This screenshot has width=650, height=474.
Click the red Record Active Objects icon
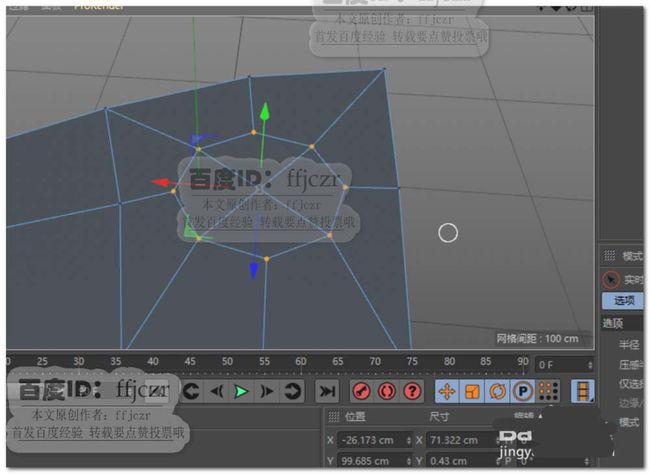[x=361, y=391]
